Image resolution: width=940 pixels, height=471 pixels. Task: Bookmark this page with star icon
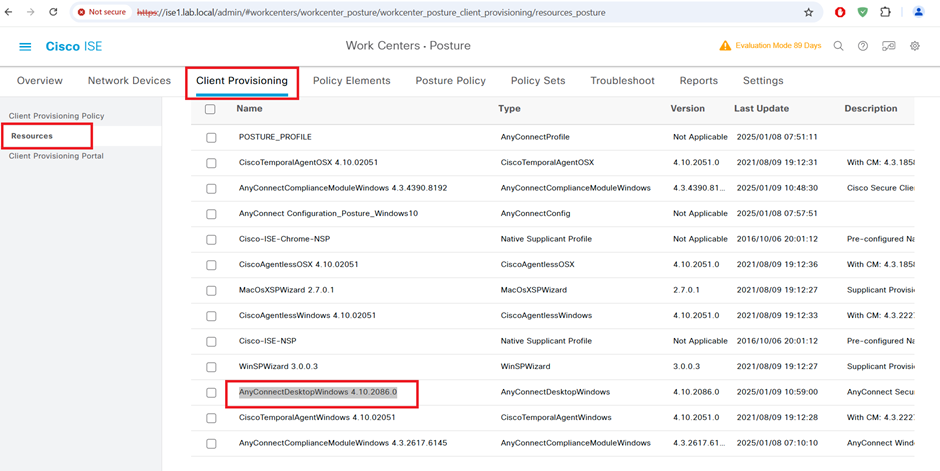808,13
